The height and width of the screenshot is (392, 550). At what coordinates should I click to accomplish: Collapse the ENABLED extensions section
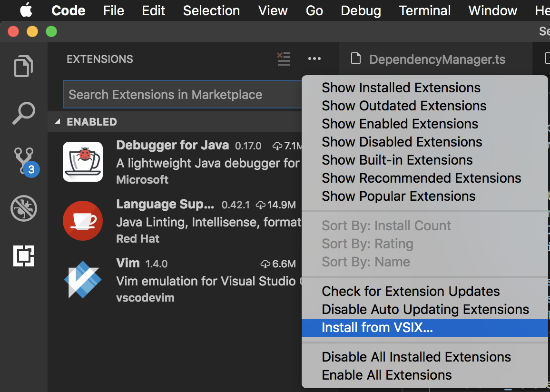57,122
